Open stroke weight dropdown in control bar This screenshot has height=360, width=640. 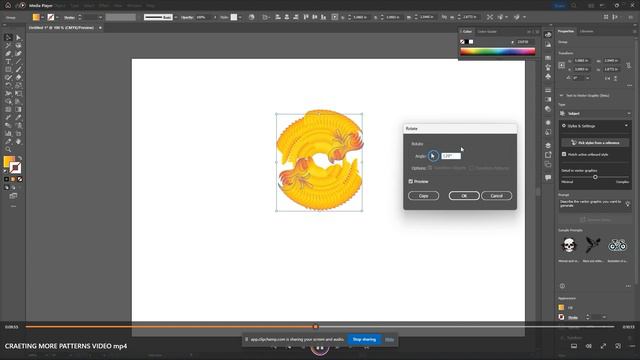point(100,17)
